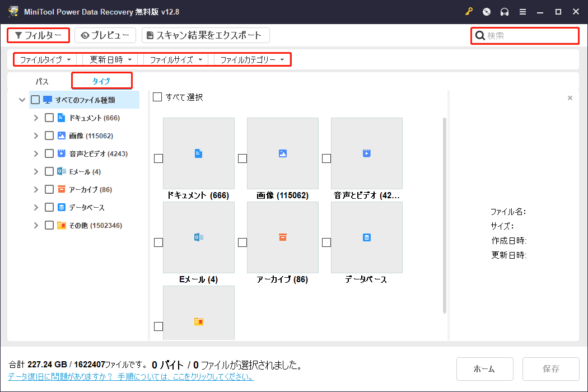This screenshot has height=392, width=588.
Task: Open the ファイルタイプ dropdown
Action: click(45, 59)
